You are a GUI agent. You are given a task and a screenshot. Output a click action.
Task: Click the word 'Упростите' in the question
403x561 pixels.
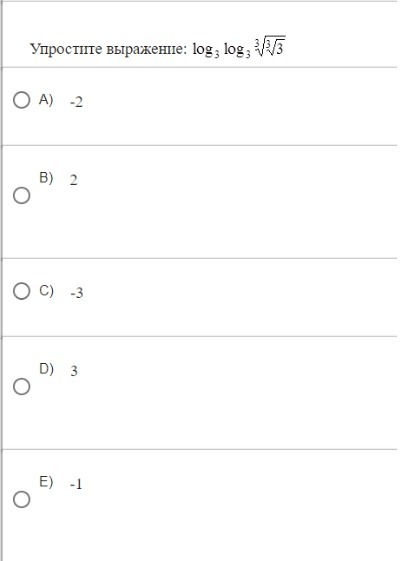(x=66, y=49)
